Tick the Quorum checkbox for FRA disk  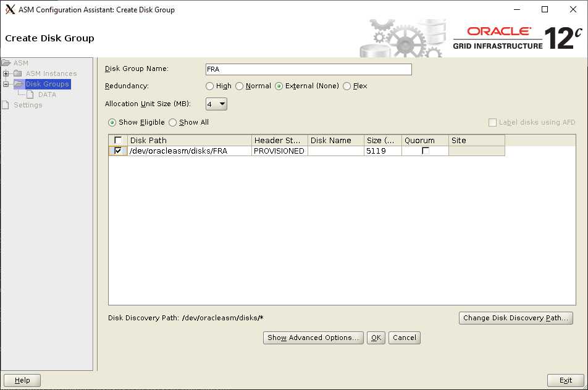pos(425,151)
